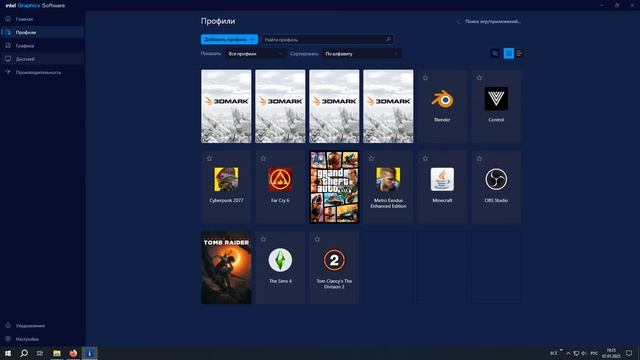The width and height of the screenshot is (640, 360).
Task: Open the Графика sidebar section
Action: pyautogui.click(x=42, y=46)
